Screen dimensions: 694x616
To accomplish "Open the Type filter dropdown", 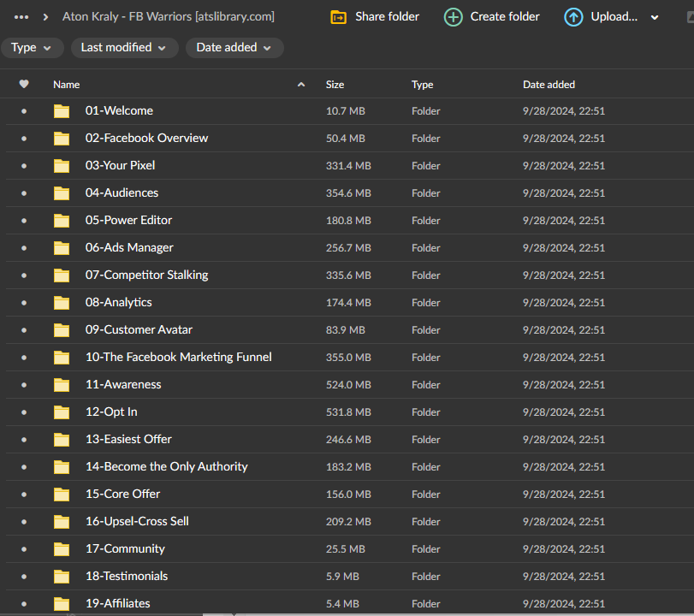I will (32, 48).
